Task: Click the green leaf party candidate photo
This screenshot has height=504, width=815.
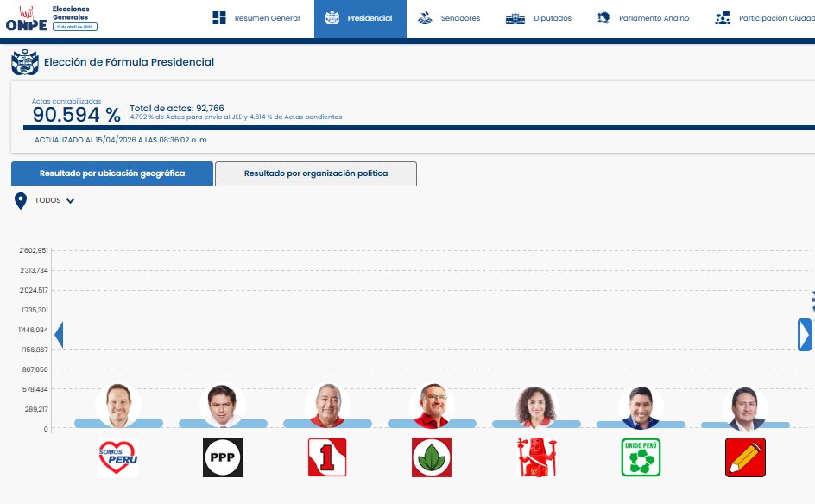Action: coord(432,406)
